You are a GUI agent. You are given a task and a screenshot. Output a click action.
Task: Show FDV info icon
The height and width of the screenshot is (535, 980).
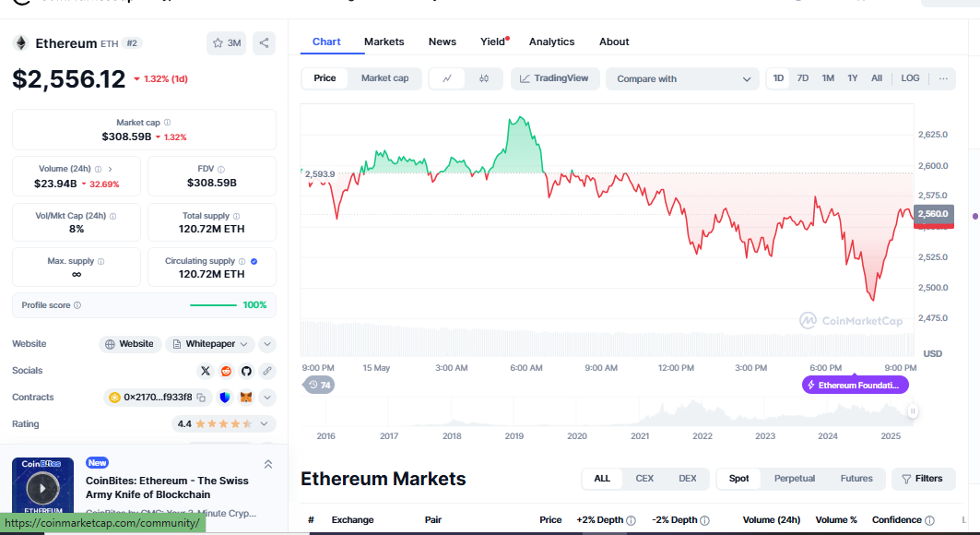click(x=221, y=170)
